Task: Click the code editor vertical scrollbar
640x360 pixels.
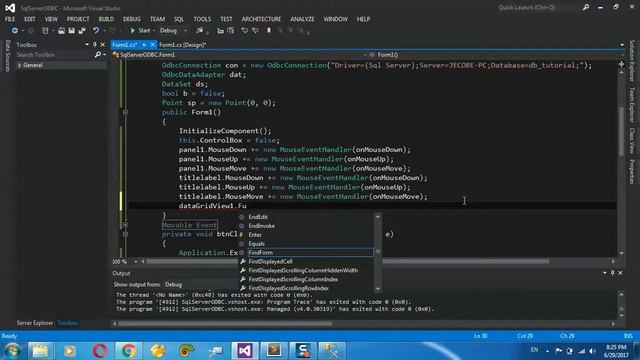Action: point(621,131)
